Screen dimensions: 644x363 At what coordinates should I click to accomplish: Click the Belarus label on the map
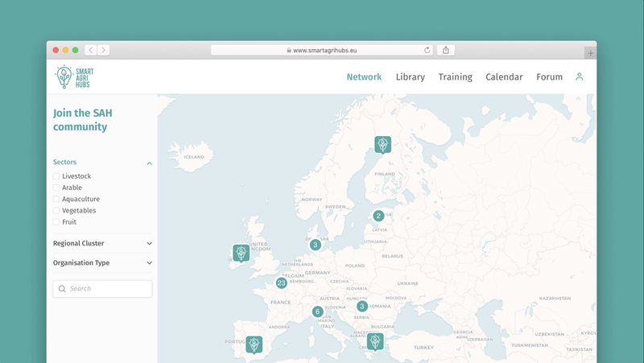coord(392,256)
